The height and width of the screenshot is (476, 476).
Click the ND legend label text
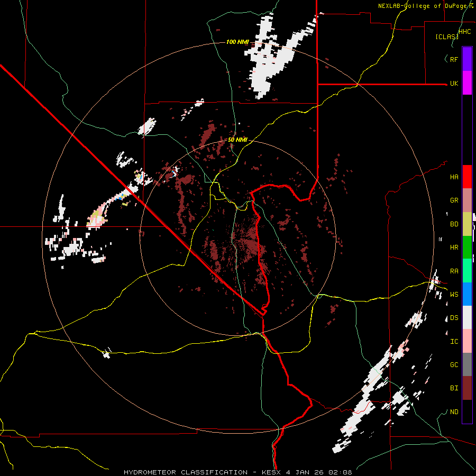pyautogui.click(x=454, y=412)
